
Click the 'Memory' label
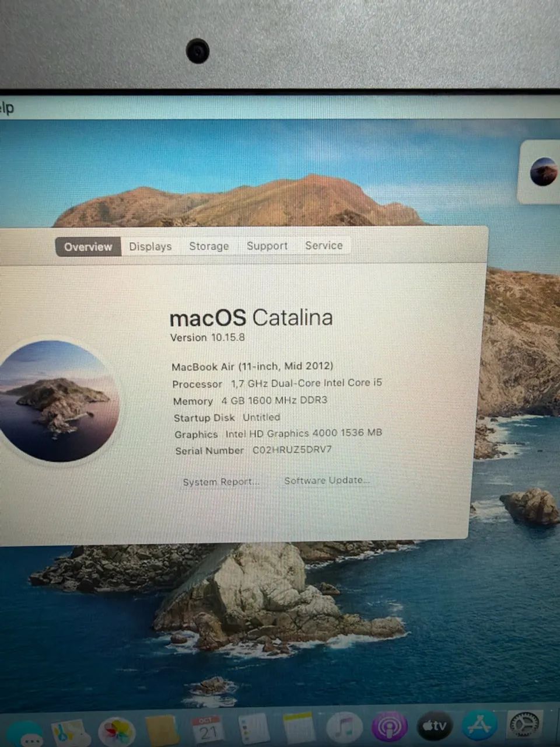pyautogui.click(x=193, y=402)
